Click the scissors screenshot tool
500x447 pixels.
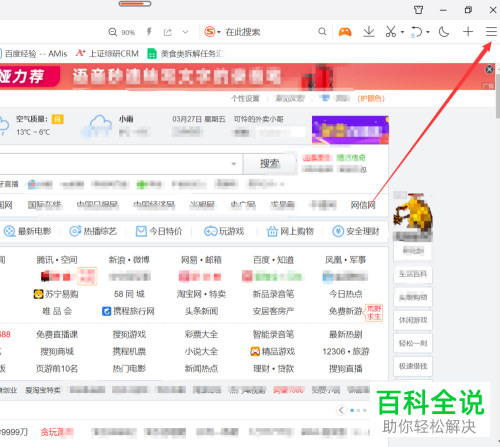pos(391,32)
